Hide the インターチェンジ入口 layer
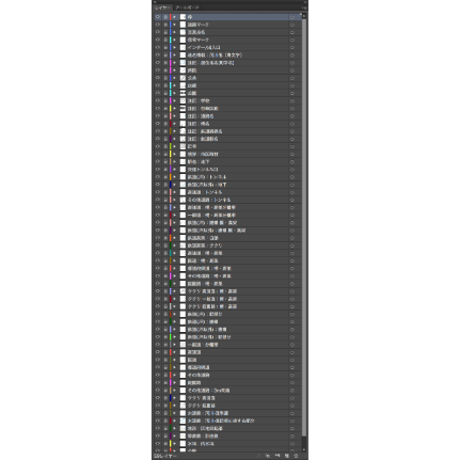Viewport: 460px width, 460px height. pyautogui.click(x=158, y=48)
